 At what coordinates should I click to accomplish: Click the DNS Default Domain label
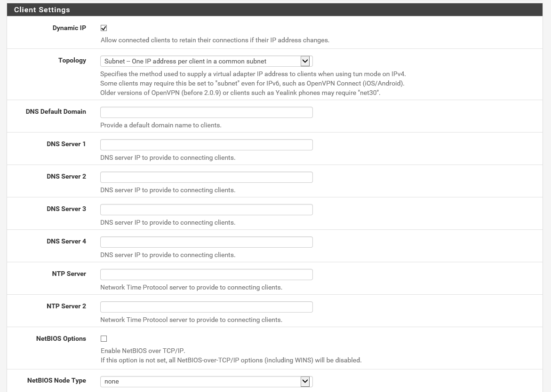(x=56, y=111)
